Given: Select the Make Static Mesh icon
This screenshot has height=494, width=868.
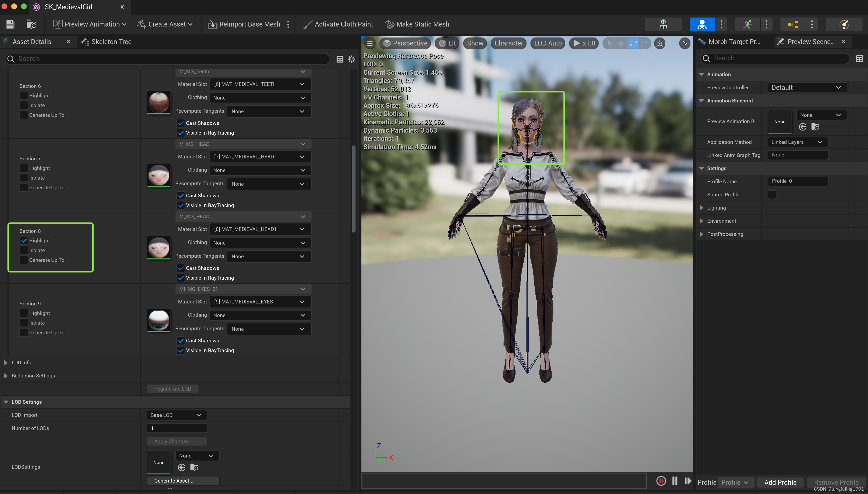Looking at the screenshot, I should coord(390,24).
